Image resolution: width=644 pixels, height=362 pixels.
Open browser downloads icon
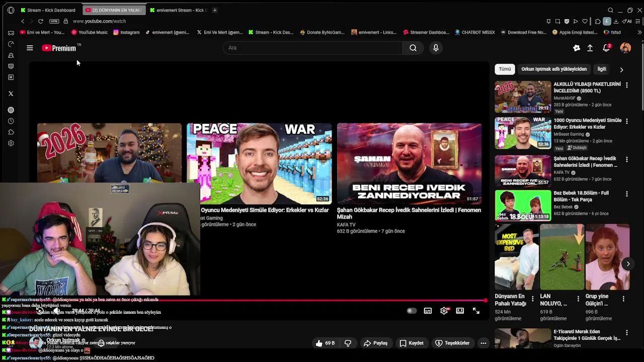616,21
